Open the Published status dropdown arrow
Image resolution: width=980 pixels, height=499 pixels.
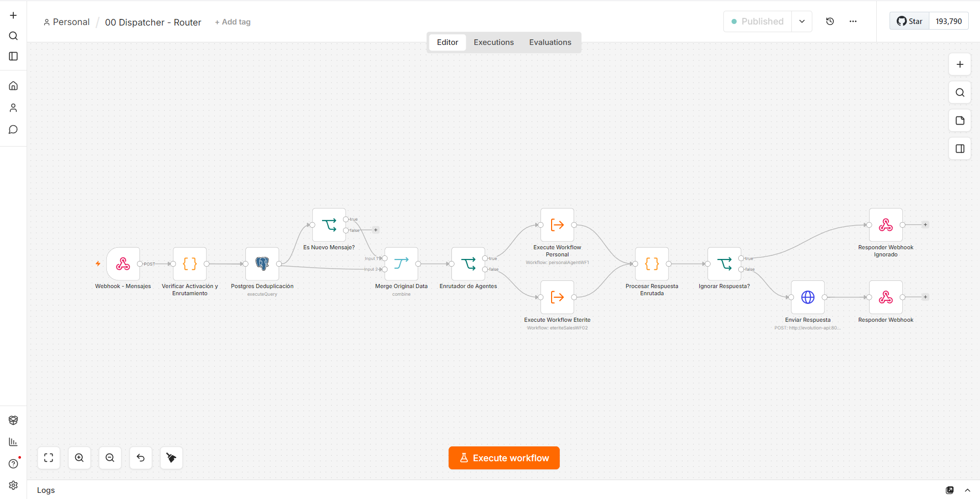[x=802, y=21]
